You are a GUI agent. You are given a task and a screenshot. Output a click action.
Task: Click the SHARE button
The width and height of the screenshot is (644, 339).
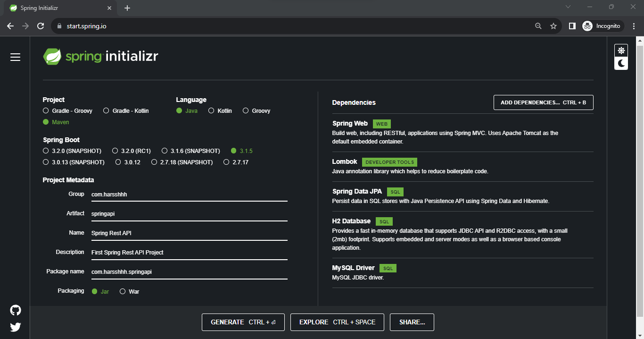pyautogui.click(x=412, y=322)
